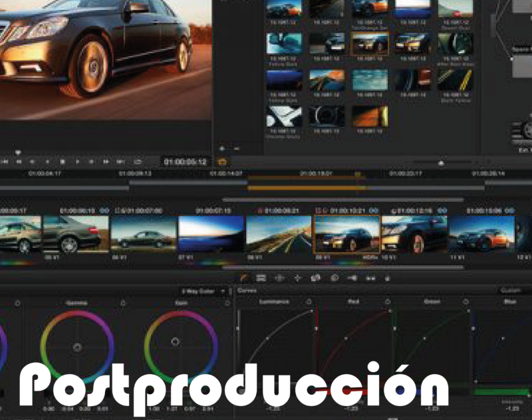Screen dimensions: 532x420
Task: Open the tracker crosshair palette icon
Action: 297,278
